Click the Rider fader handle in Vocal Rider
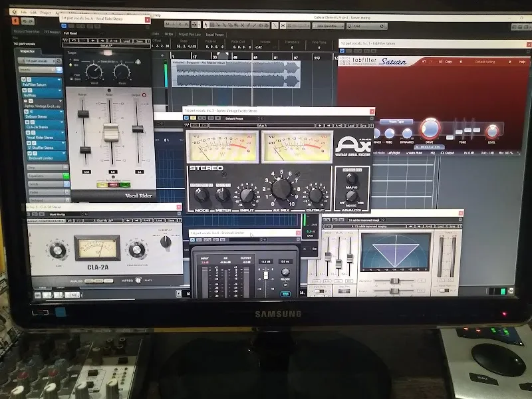 (x=111, y=132)
